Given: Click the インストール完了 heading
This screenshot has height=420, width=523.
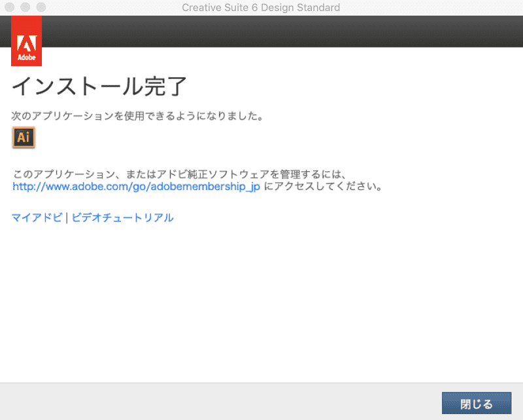Looking at the screenshot, I should (99, 86).
